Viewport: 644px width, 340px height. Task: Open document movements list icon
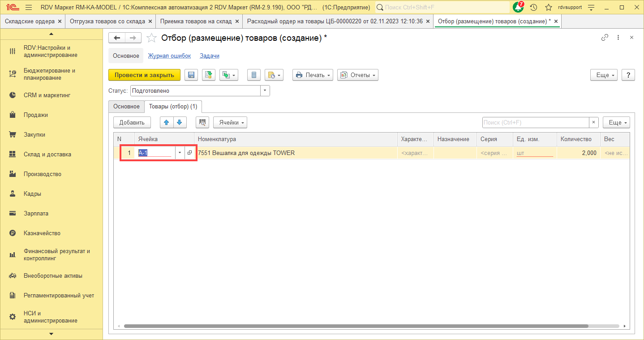[254, 75]
